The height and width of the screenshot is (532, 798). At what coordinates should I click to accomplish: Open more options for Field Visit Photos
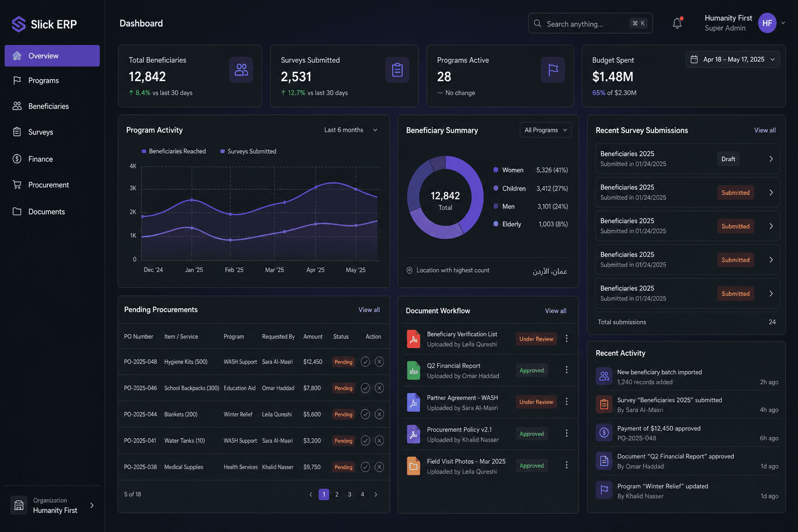coord(566,465)
